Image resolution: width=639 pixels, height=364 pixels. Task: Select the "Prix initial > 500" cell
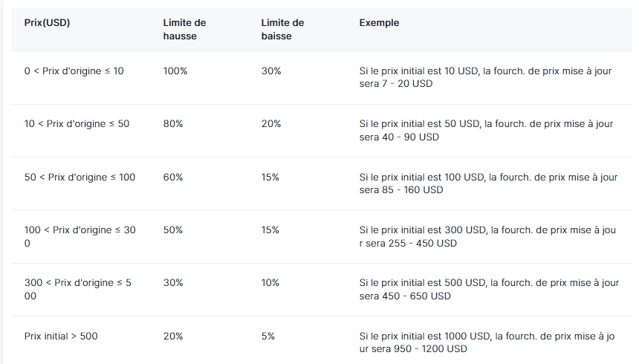click(x=61, y=336)
